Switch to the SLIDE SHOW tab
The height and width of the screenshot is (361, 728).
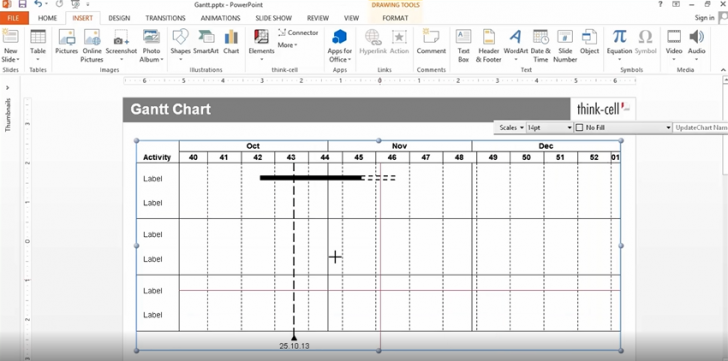(x=273, y=18)
